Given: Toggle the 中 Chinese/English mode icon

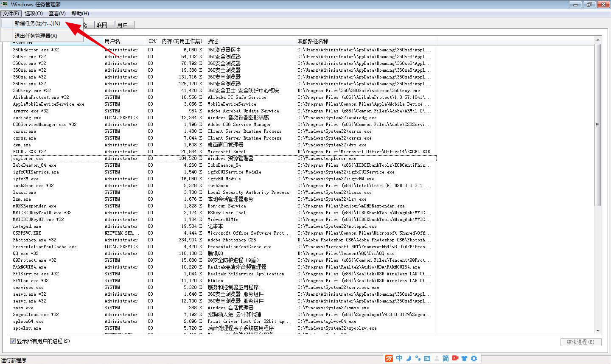Looking at the screenshot, I should coord(399,358).
